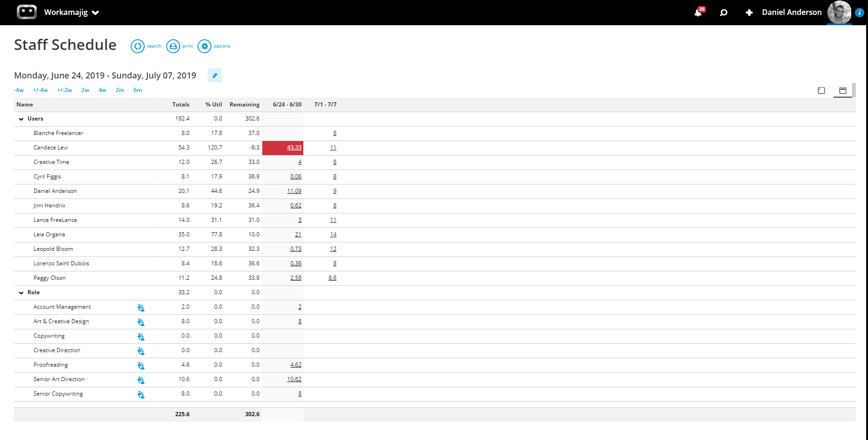The image size is (868, 440).
Task: Open Daniel Anderson user name menu
Action: point(791,12)
